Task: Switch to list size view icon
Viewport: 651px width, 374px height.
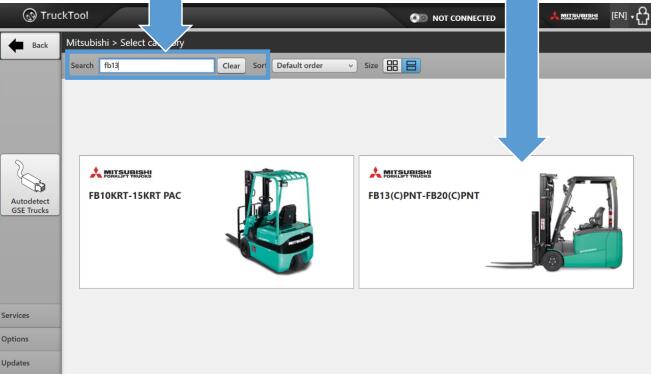Action: [x=411, y=66]
